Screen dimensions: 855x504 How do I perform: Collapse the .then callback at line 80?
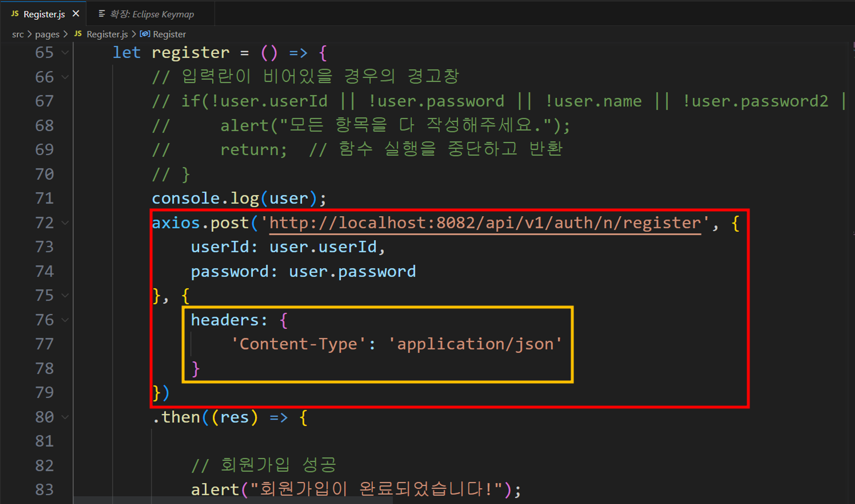[x=65, y=417]
